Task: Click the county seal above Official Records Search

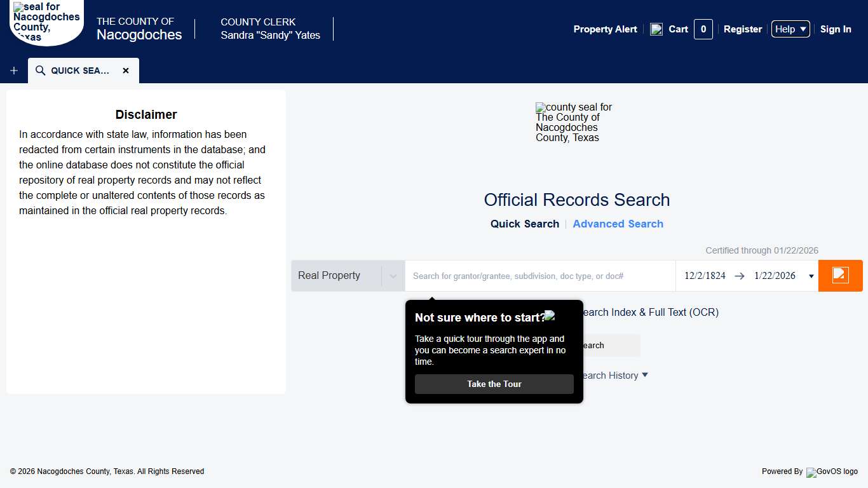Action: click(574, 122)
